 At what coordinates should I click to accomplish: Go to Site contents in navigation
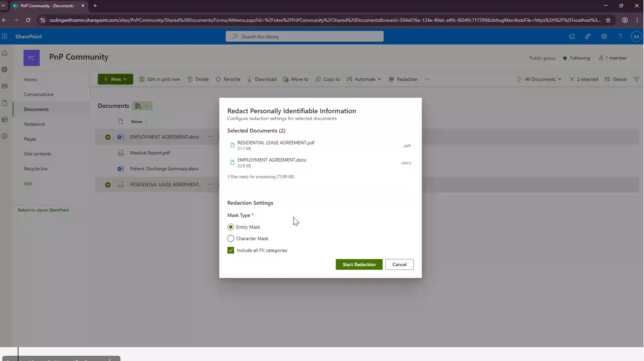[x=38, y=154]
